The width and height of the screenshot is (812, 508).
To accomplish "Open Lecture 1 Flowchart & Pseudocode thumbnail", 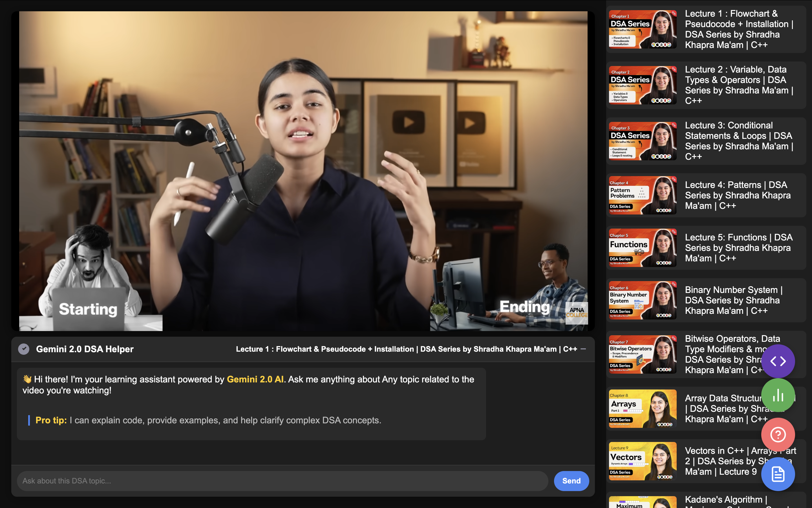I will pos(642,29).
